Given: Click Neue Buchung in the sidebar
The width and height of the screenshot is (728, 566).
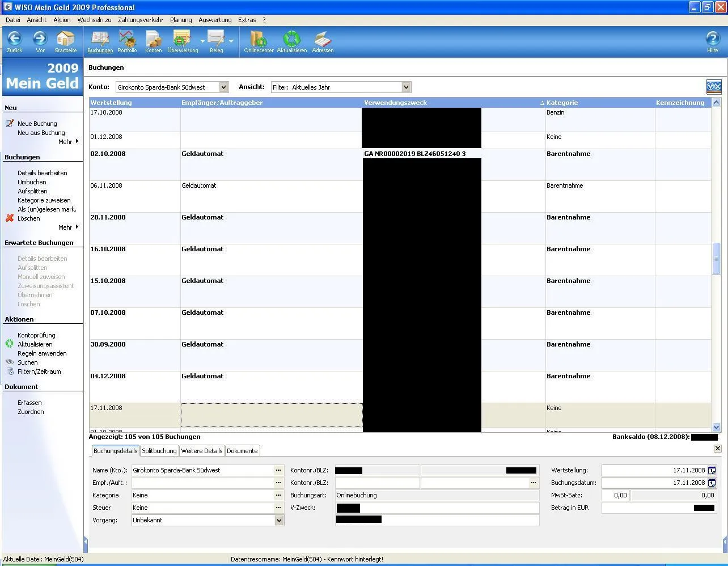Looking at the screenshot, I should (x=37, y=124).
